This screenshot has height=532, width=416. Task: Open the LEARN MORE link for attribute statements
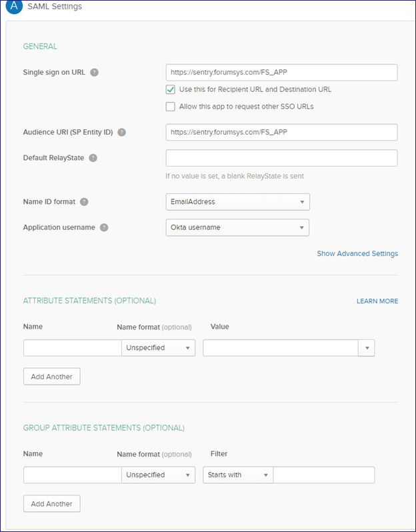pyautogui.click(x=377, y=301)
